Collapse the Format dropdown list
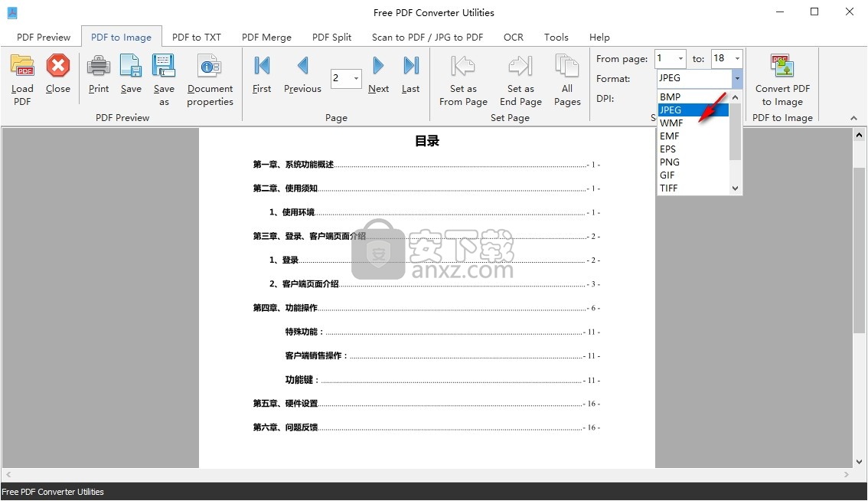Screen dimensions: 868x501 [737, 78]
